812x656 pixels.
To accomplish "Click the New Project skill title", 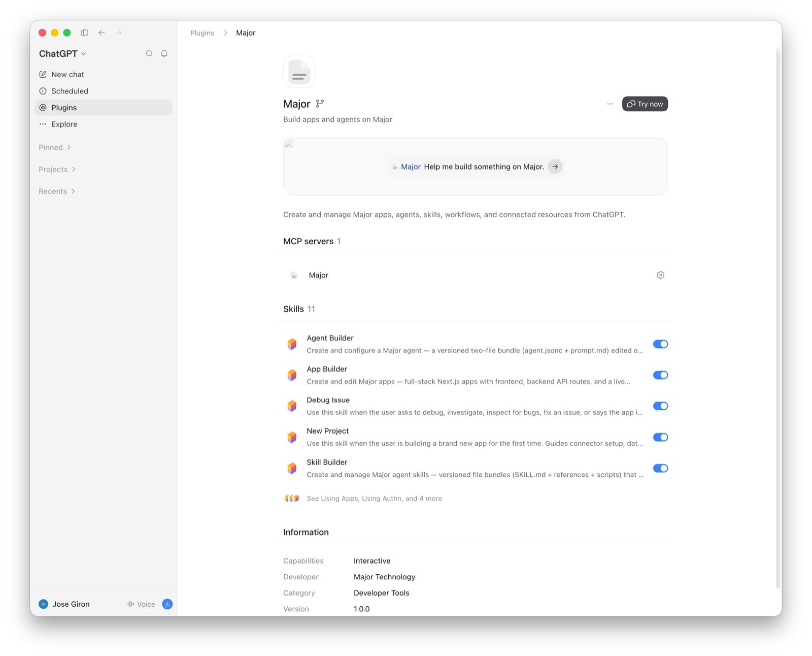I will click(x=328, y=431).
